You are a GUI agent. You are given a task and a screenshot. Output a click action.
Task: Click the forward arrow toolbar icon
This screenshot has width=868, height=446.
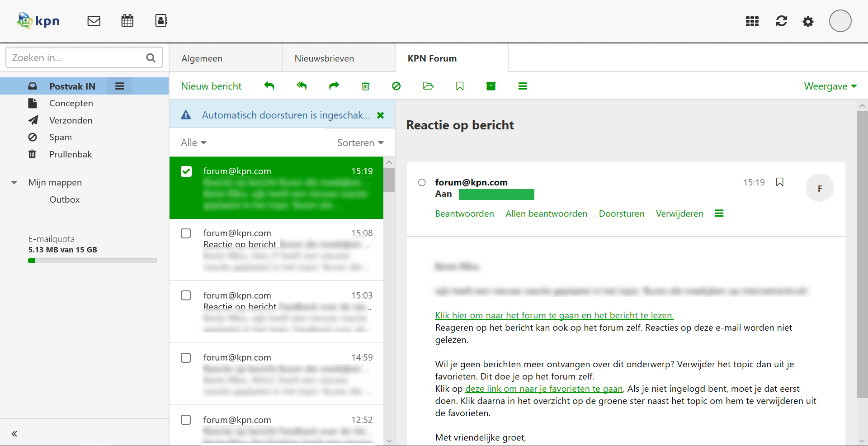pyautogui.click(x=334, y=86)
